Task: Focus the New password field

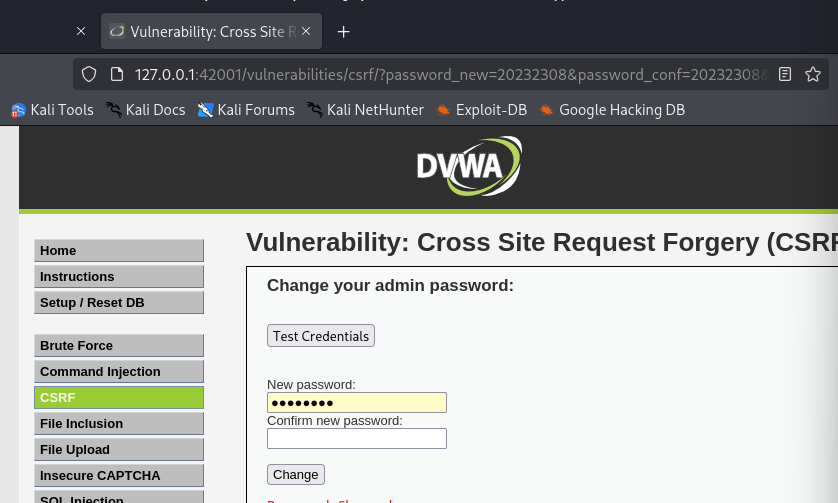Action: click(357, 403)
